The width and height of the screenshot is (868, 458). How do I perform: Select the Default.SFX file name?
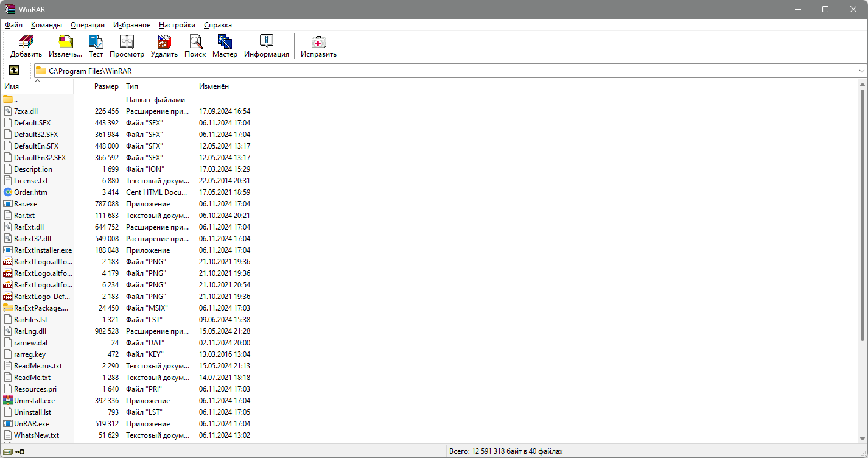[32, 123]
